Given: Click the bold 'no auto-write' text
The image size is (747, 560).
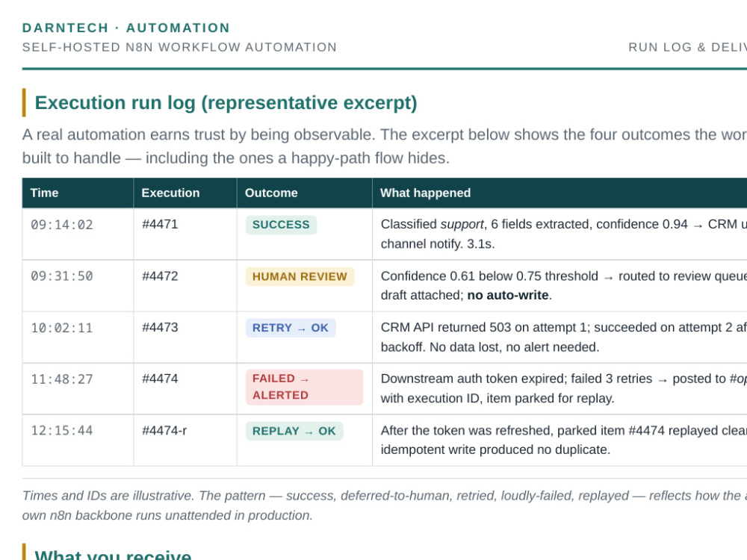Looking at the screenshot, I should [508, 295].
